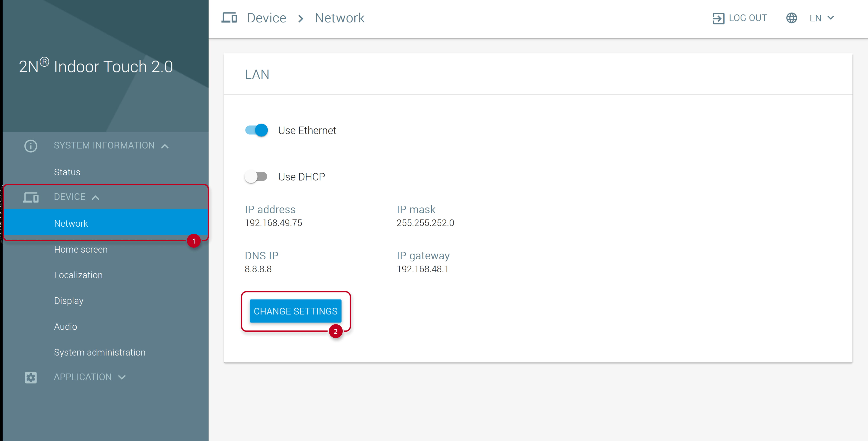The height and width of the screenshot is (441, 868).
Task: Click the System Information info icon
Action: [31, 146]
